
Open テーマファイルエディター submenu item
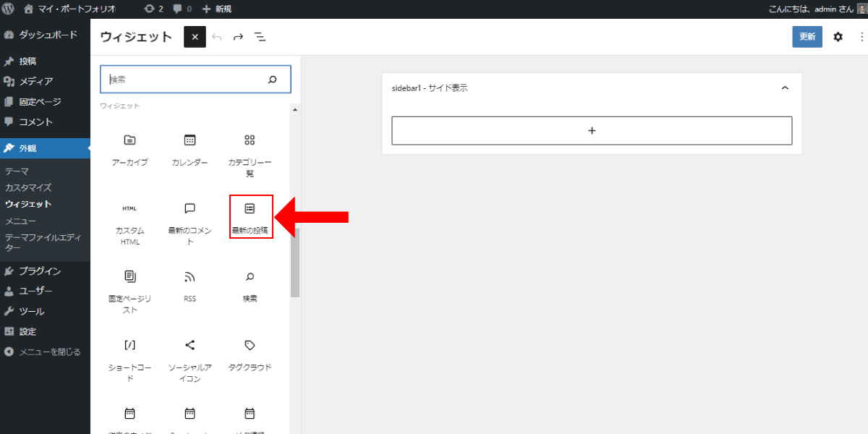pyautogui.click(x=43, y=242)
